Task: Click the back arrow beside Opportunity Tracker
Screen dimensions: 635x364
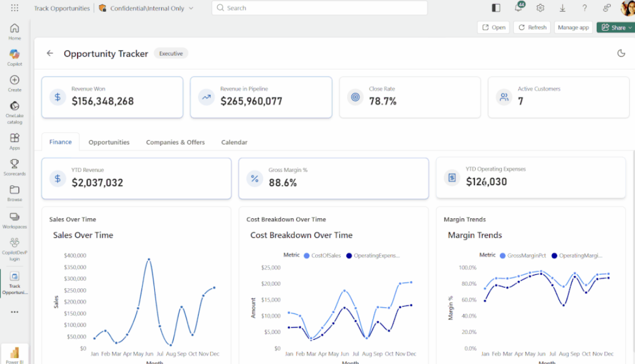Action: (50, 53)
